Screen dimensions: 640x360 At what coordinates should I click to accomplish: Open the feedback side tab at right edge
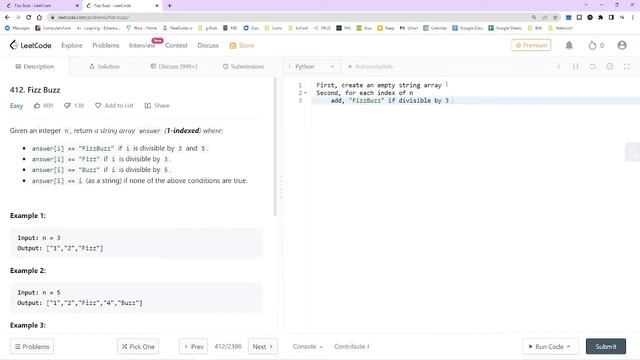633,152
